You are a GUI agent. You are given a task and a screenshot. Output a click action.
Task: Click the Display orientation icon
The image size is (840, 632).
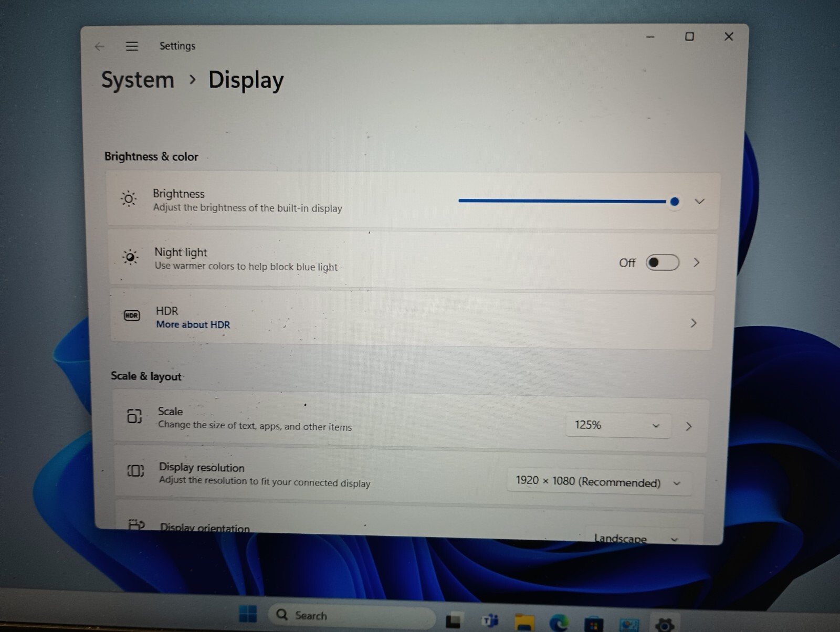[x=136, y=524]
